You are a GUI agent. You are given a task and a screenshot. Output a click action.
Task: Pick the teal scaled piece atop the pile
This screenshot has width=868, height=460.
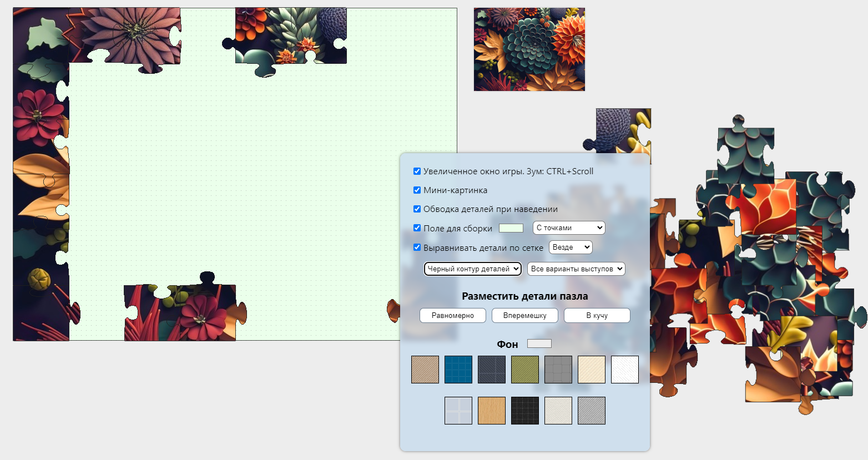tap(745, 150)
